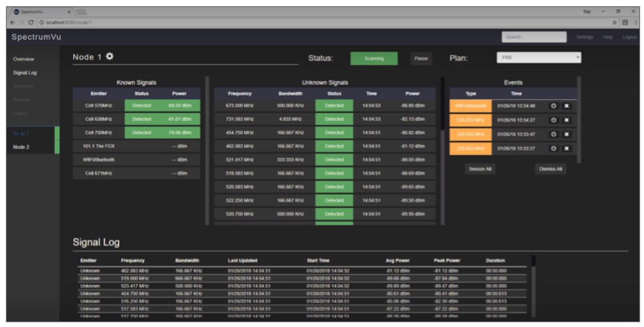Dismiss the 13:53:47 event
Screen dimensions: 644x327
[566, 134]
